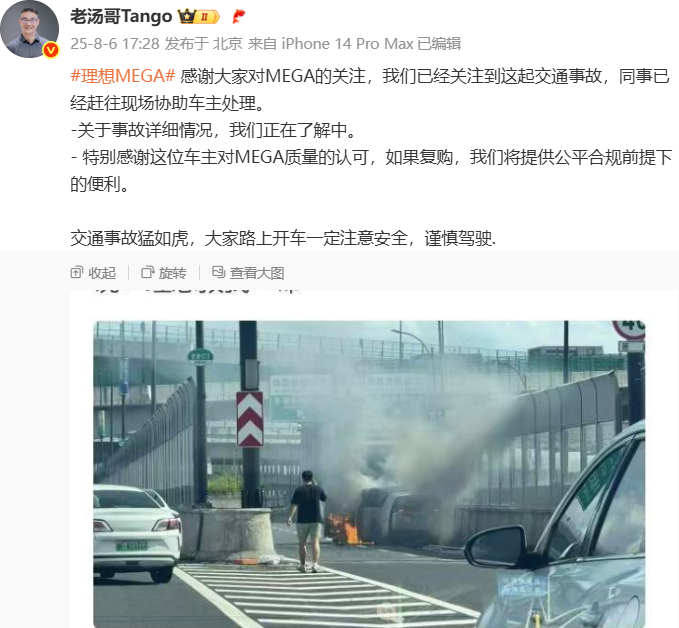Click the red koi fish icon
This screenshot has height=628, width=679.
tap(239, 16)
